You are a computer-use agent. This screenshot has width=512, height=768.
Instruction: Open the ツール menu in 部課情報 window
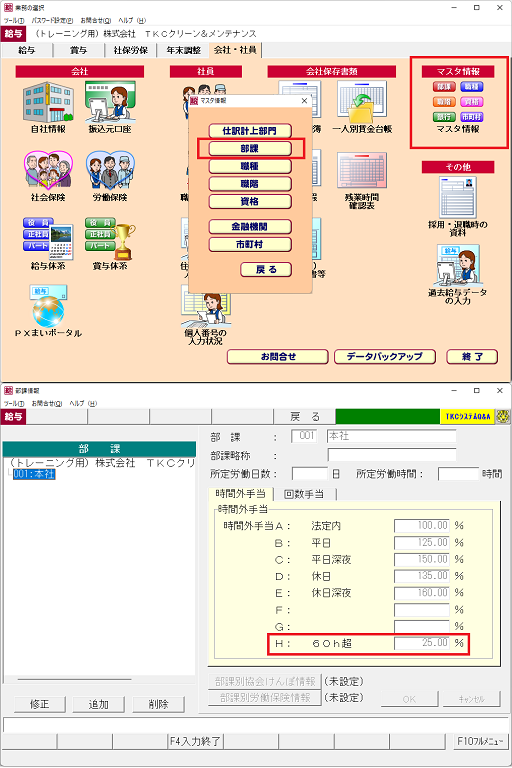(x=14, y=404)
